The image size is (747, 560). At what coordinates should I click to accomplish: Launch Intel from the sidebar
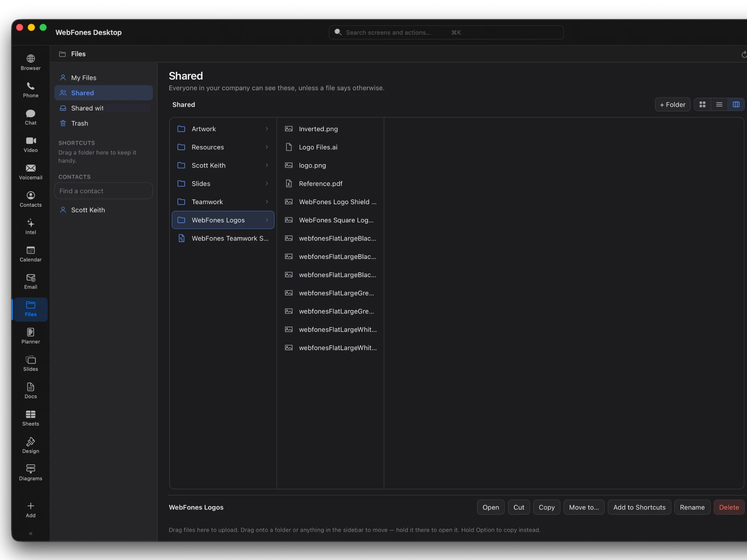(31, 227)
